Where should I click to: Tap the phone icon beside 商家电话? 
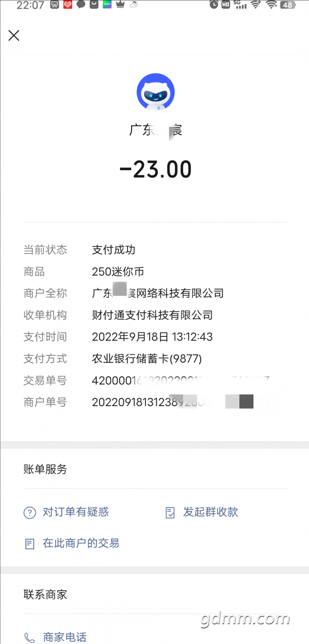(x=30, y=638)
